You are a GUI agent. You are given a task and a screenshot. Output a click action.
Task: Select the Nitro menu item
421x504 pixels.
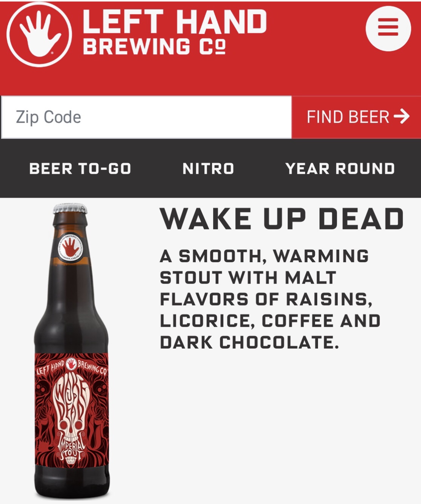tap(208, 169)
